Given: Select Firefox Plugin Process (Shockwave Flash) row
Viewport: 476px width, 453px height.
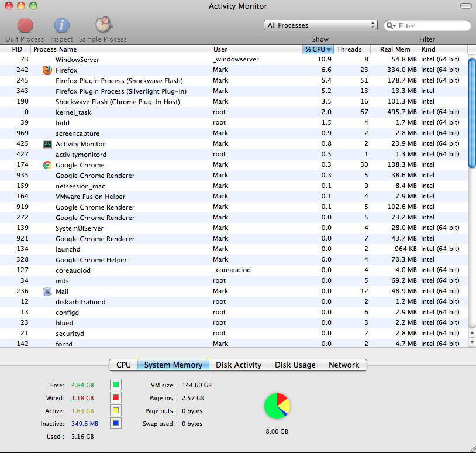Looking at the screenshot, I should 234,81.
